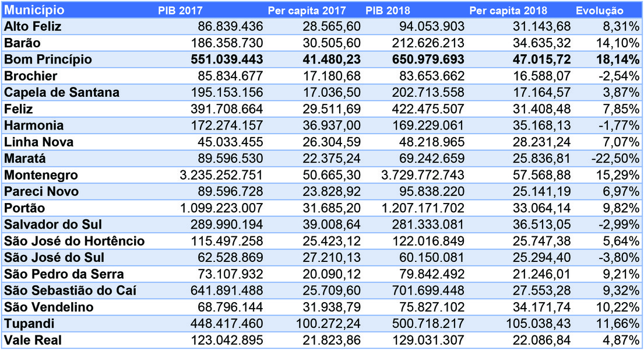Click the Município column header
The image size is (644, 350).
34,10
